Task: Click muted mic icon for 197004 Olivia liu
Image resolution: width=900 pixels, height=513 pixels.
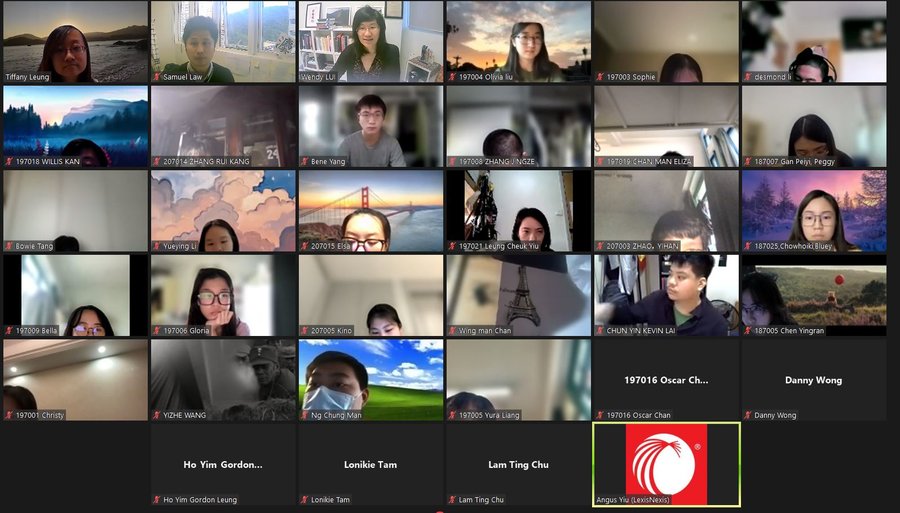Action: click(x=453, y=77)
